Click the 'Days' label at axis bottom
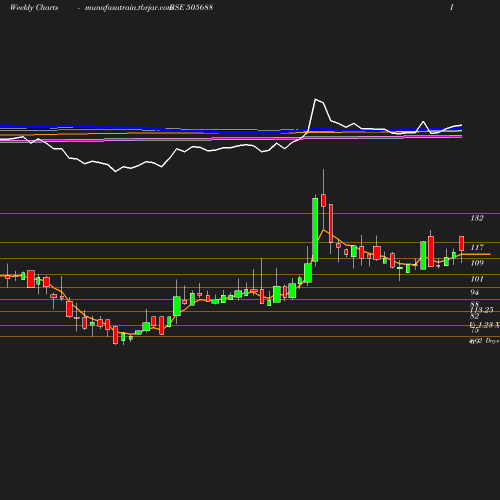 click(492, 341)
